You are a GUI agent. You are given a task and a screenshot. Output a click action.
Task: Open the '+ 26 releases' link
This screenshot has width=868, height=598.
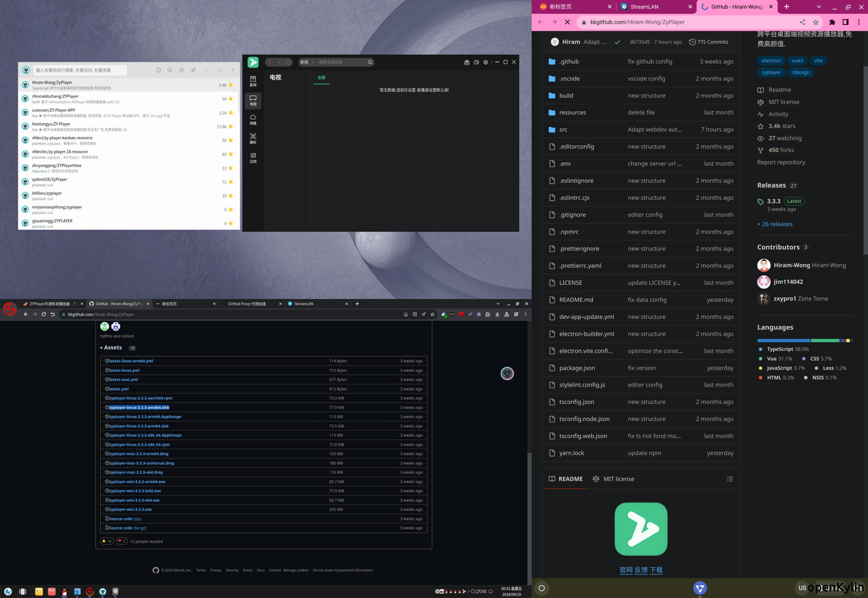pyautogui.click(x=775, y=224)
